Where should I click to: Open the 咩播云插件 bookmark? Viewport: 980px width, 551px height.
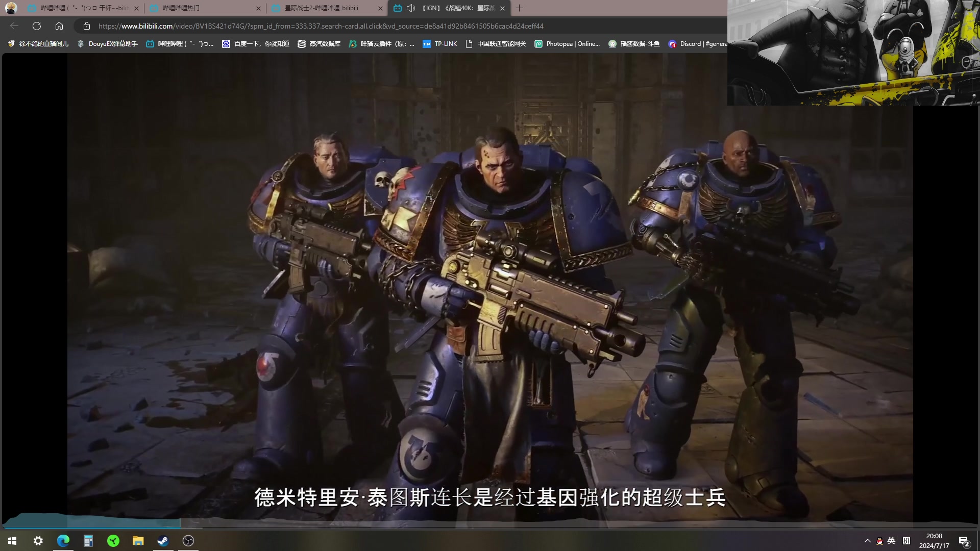[381, 44]
